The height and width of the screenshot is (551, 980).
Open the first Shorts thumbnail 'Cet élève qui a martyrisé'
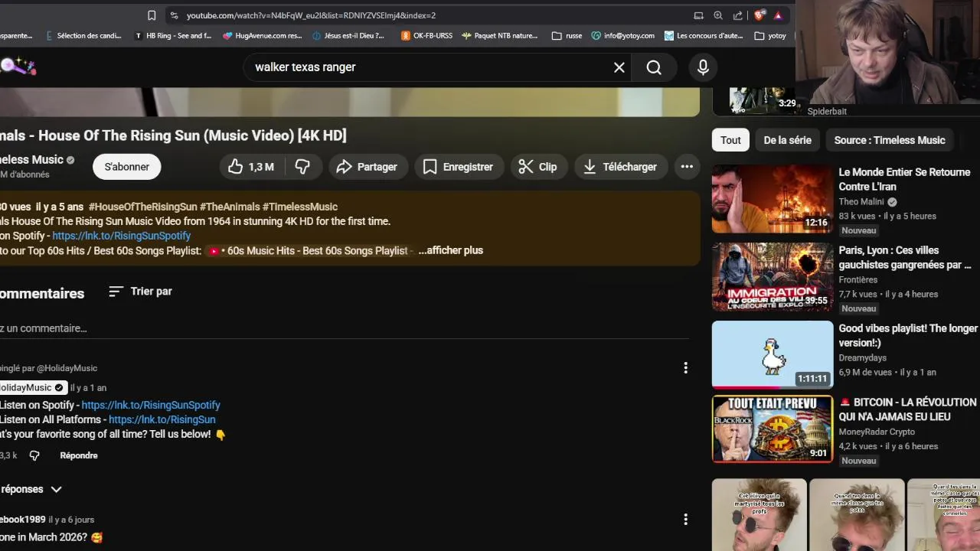[x=759, y=515]
